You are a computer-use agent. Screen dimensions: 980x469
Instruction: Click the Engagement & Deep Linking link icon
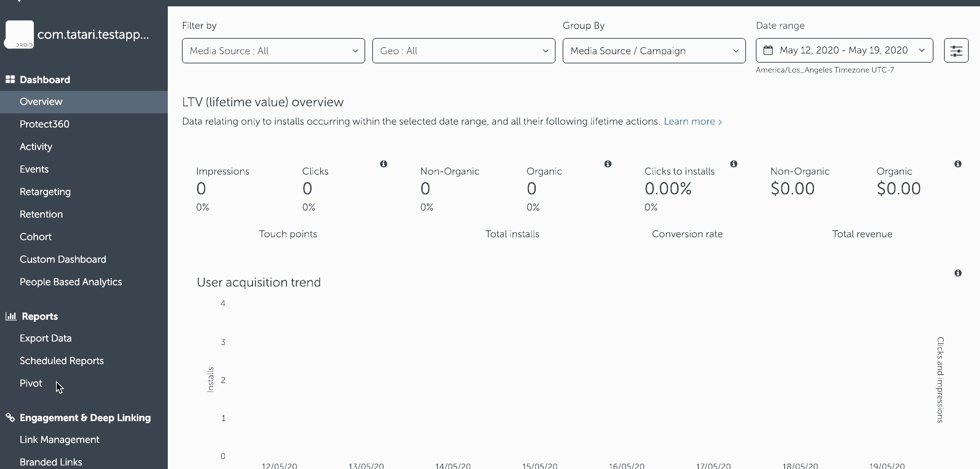tap(10, 417)
